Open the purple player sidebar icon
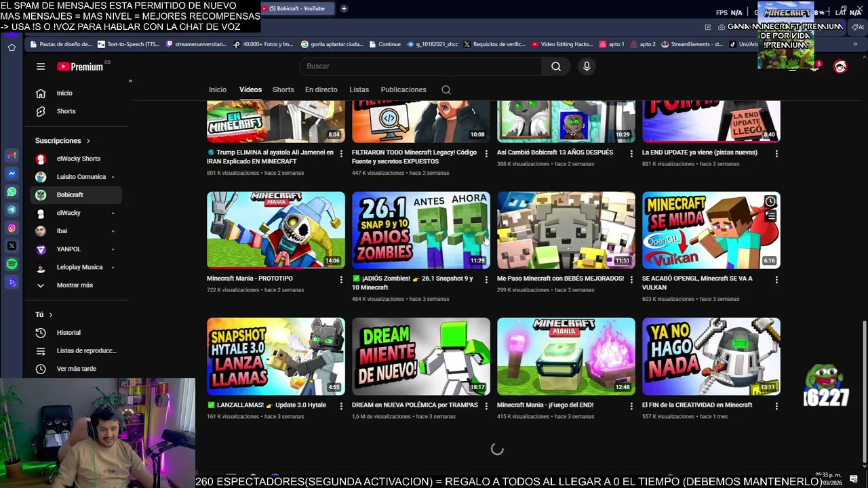This screenshot has height=488, width=868. [12, 283]
